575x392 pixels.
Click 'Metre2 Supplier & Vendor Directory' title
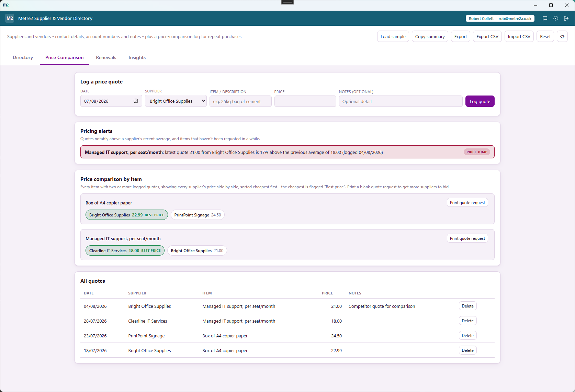55,18
